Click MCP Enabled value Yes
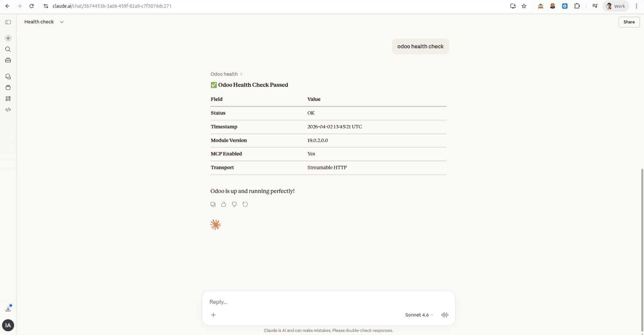 [311, 154]
